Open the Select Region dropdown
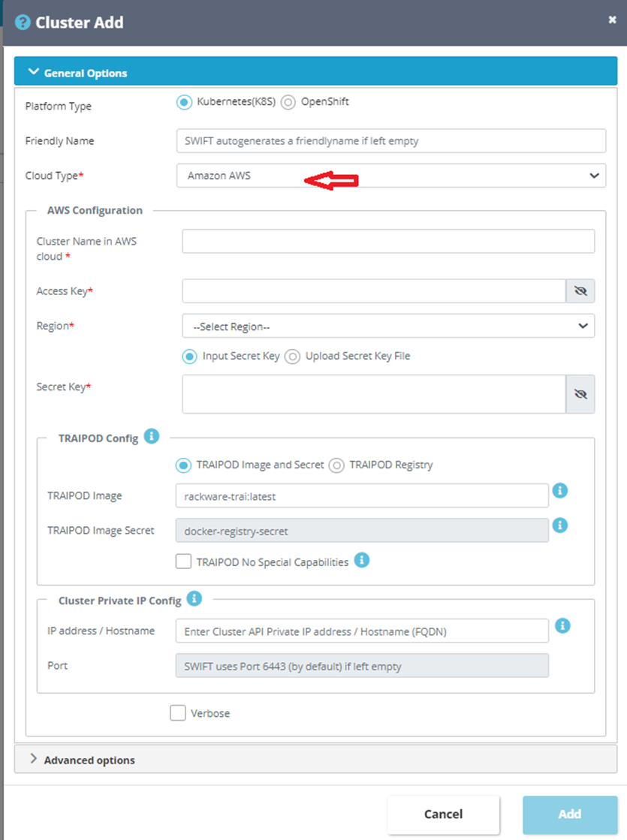627x840 pixels. (x=388, y=327)
